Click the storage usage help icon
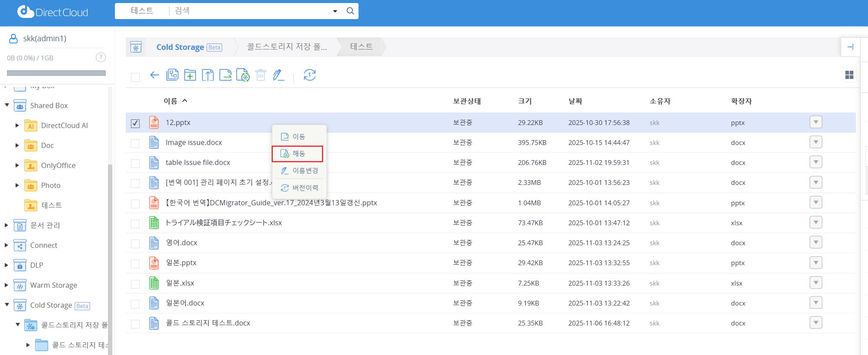Image resolution: width=868 pixels, height=355 pixels. [101, 57]
